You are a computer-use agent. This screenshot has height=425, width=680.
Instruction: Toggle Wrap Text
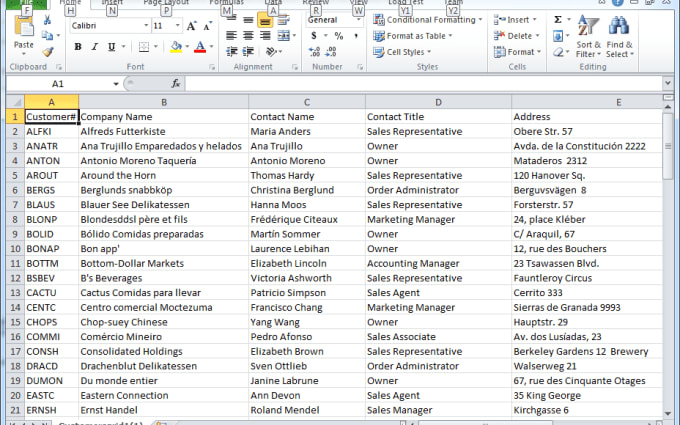[x=284, y=20]
